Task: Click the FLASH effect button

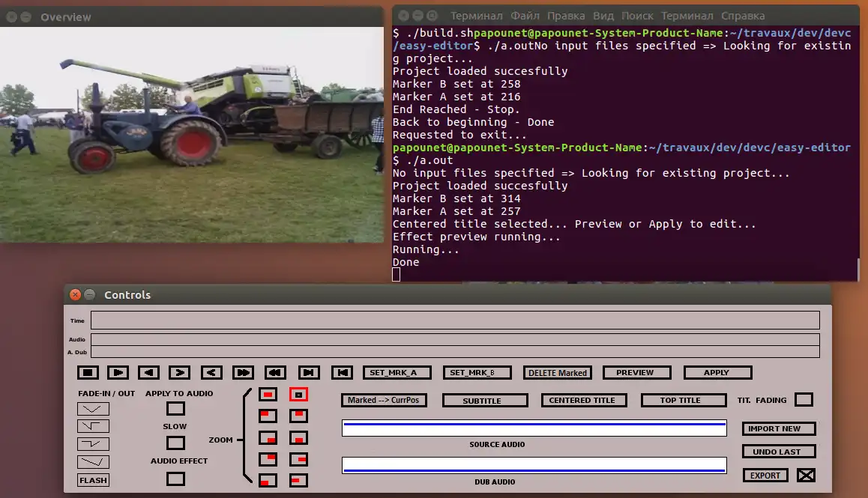Action: [93, 480]
